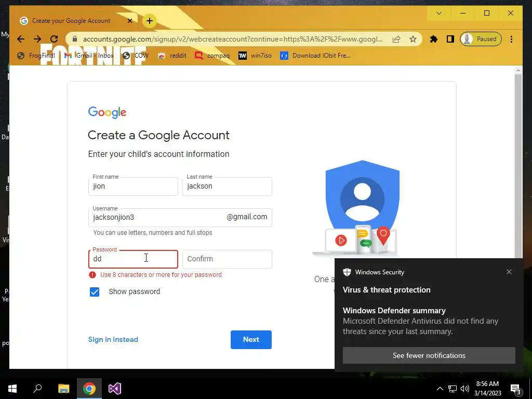Bookmark this page with the star icon
Image resolution: width=532 pixels, height=399 pixels.
[x=413, y=39]
